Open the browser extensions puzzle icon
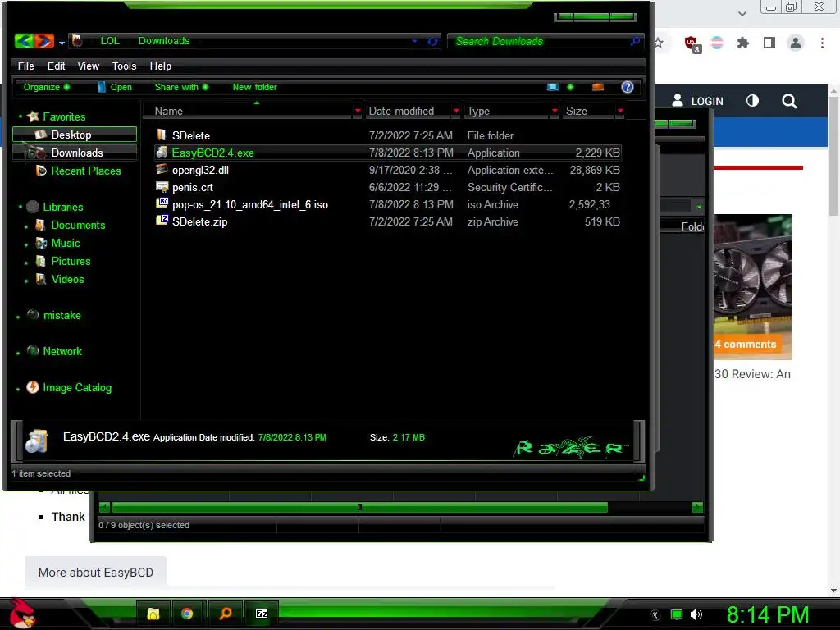This screenshot has width=840, height=630. click(x=742, y=43)
